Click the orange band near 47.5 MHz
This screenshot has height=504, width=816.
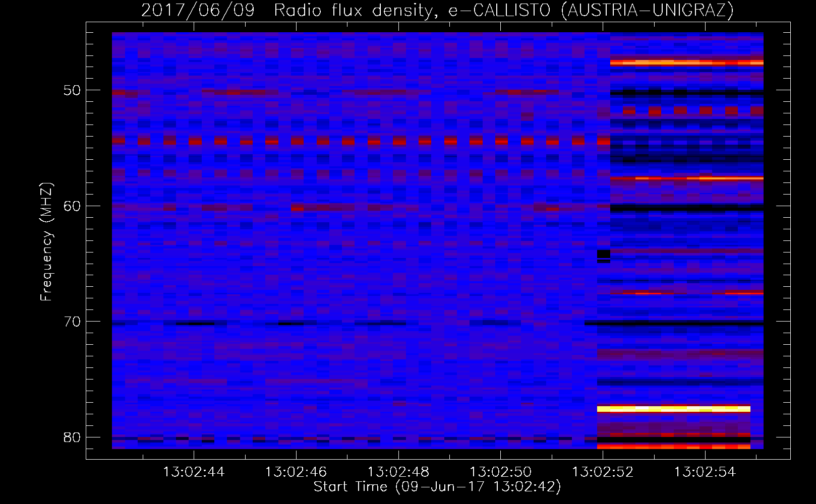[687, 62]
